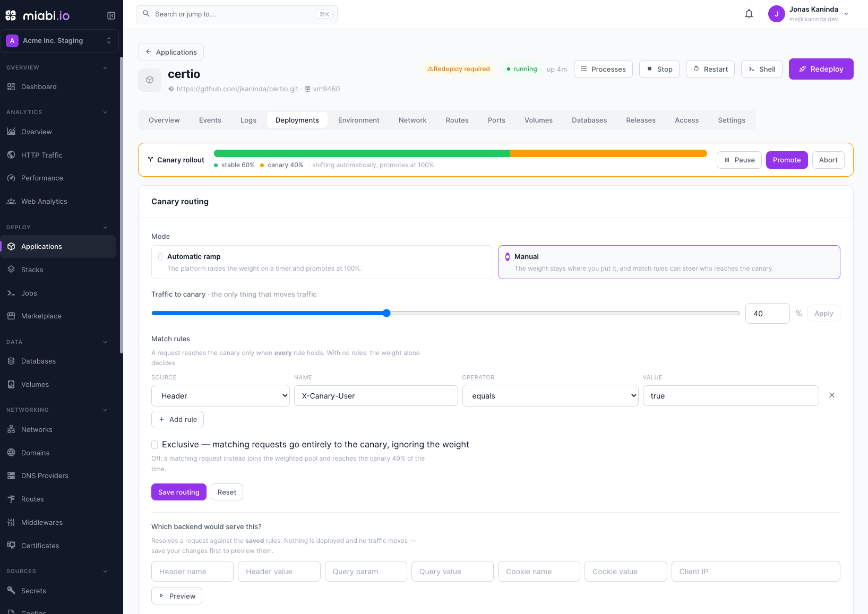868x614 pixels.
Task: Open the notifications bell
Action: tap(749, 14)
